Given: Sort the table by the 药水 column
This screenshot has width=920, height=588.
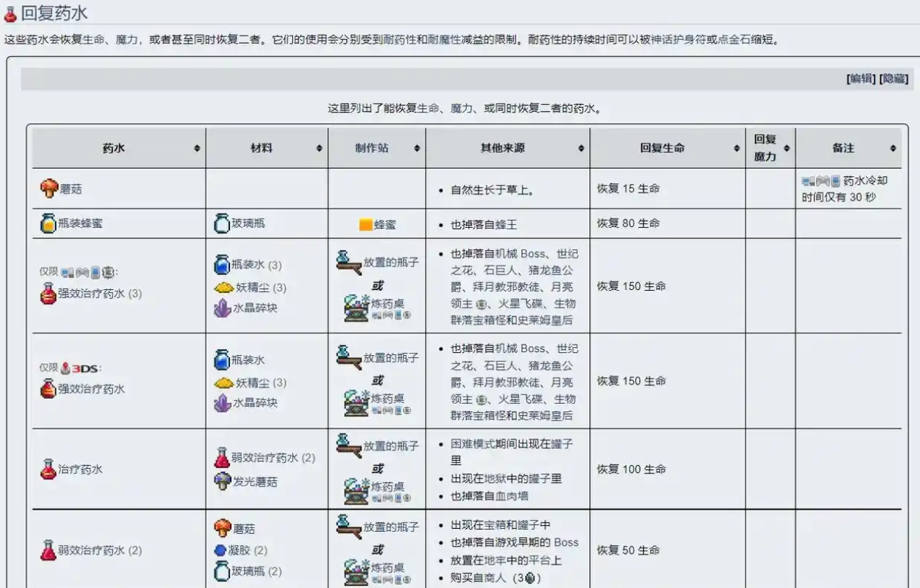Looking at the screenshot, I should click(x=197, y=148).
